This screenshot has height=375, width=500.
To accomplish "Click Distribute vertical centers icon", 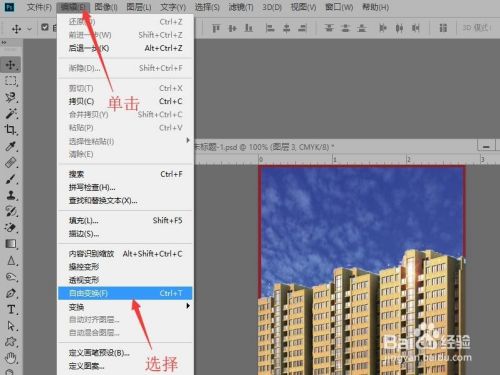I will (345, 28).
